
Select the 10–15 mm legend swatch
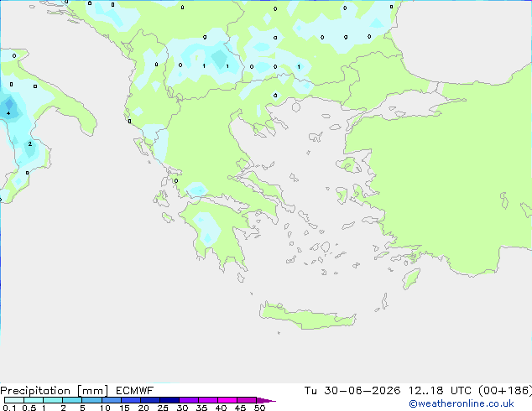pyautogui.click(x=111, y=400)
